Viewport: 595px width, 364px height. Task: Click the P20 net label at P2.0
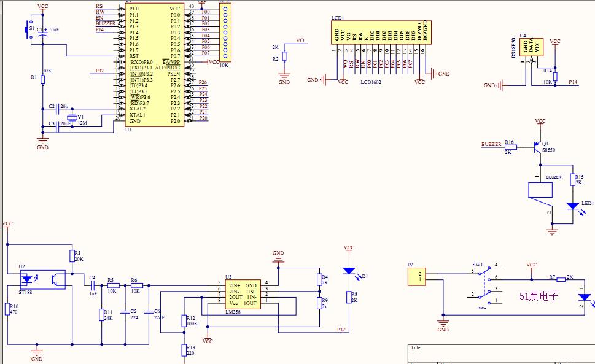click(x=203, y=118)
